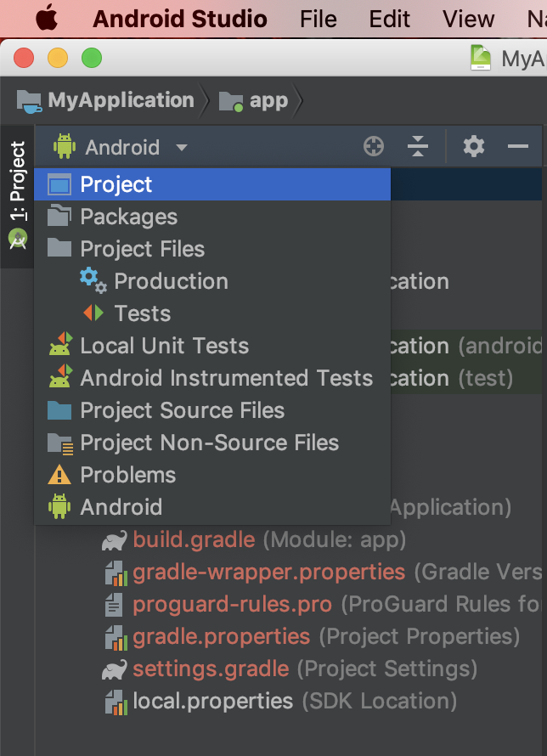
Task: Click the Local Unit Tests android icon
Action: (x=60, y=344)
